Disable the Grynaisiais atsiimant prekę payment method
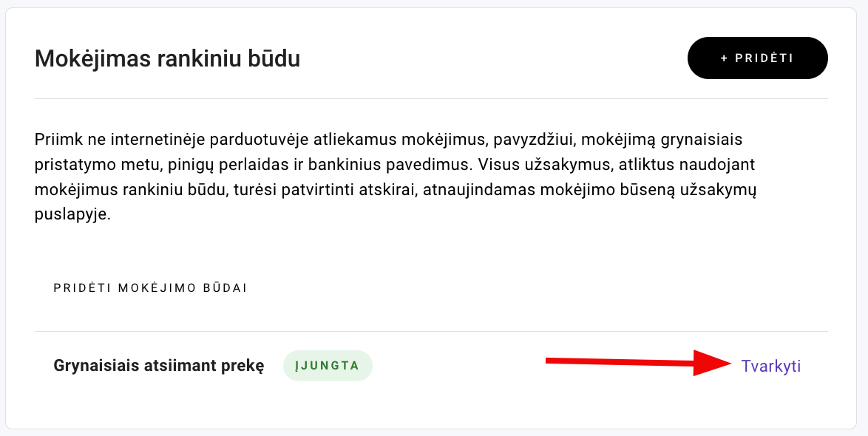 coord(328,365)
